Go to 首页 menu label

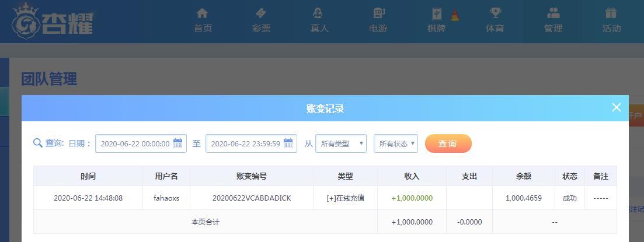click(x=203, y=29)
